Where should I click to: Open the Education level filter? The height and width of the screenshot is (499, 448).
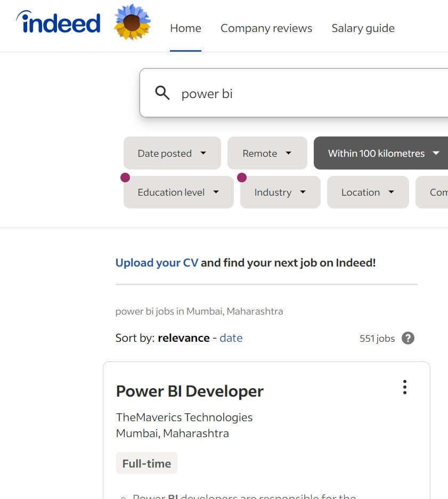click(x=178, y=192)
